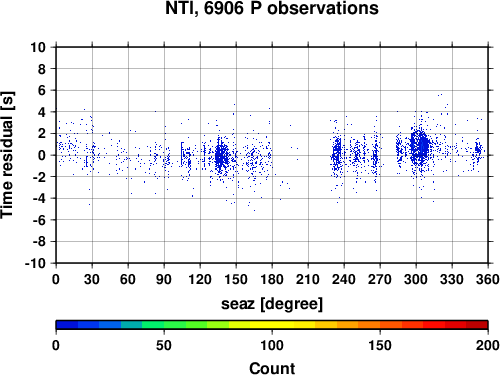Click the 10 tick label on y-axis
Viewport: 500px width, 375px height.
click(38, 47)
